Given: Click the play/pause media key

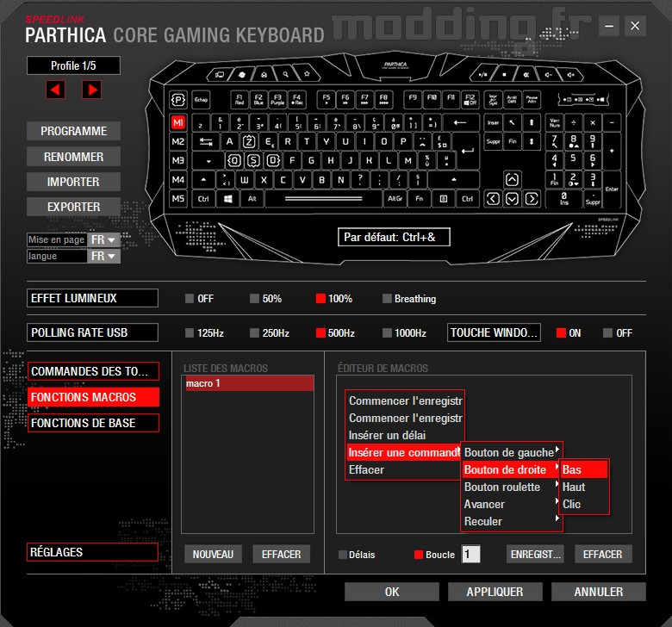Looking at the screenshot, I should tap(483, 75).
